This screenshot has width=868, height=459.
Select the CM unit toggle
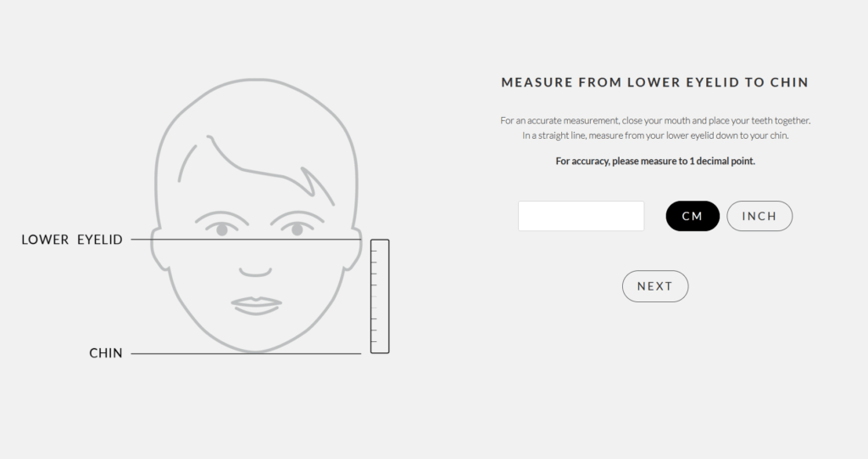693,216
